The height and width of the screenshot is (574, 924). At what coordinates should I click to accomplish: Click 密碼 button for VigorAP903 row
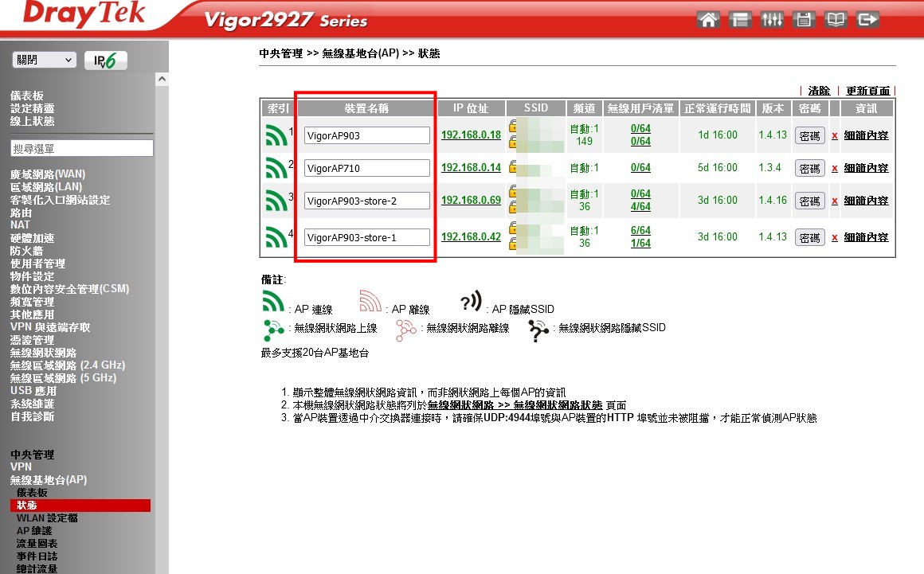click(808, 136)
